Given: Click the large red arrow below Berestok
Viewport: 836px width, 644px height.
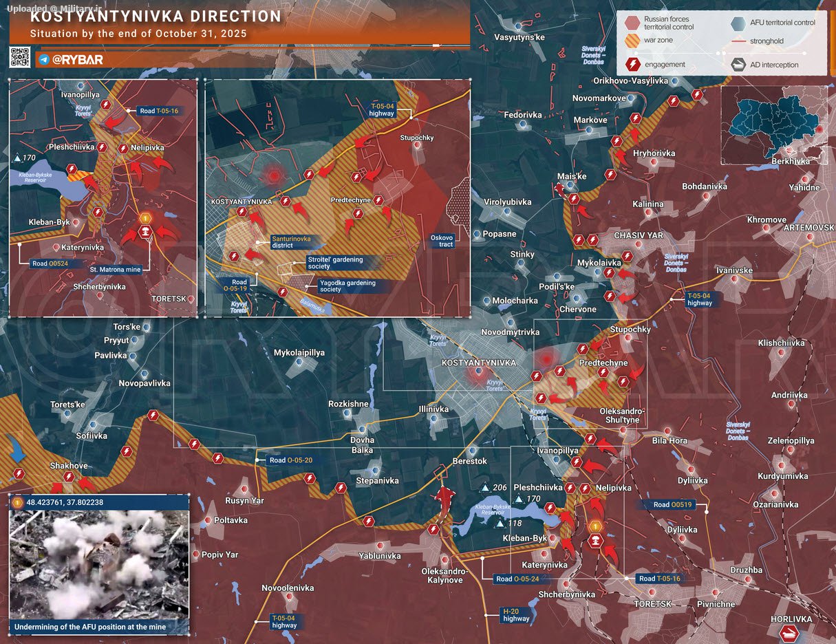Looking at the screenshot, I should pos(445,497).
